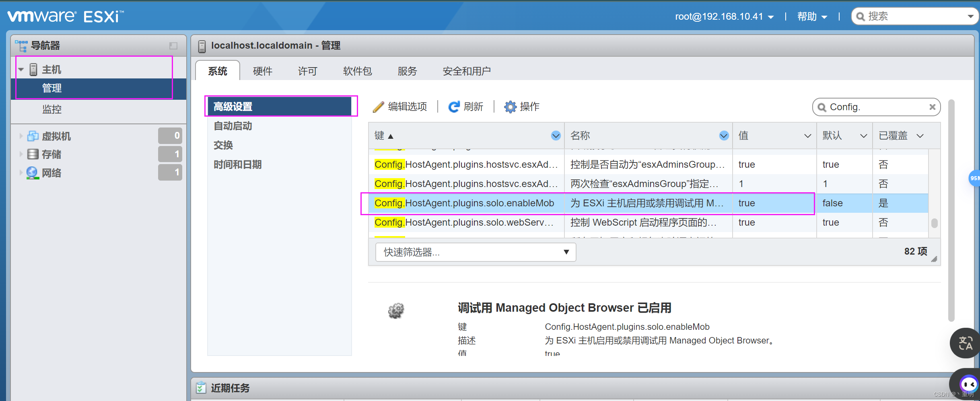Switch to the 硬件 tab
The width and height of the screenshot is (980, 401).
(x=263, y=71)
